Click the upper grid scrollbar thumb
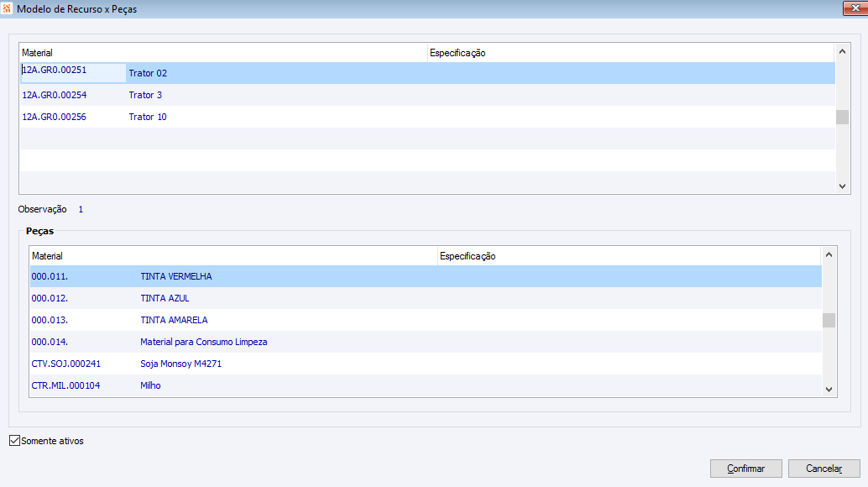Screen dimensions: 868x487 pos(842,117)
